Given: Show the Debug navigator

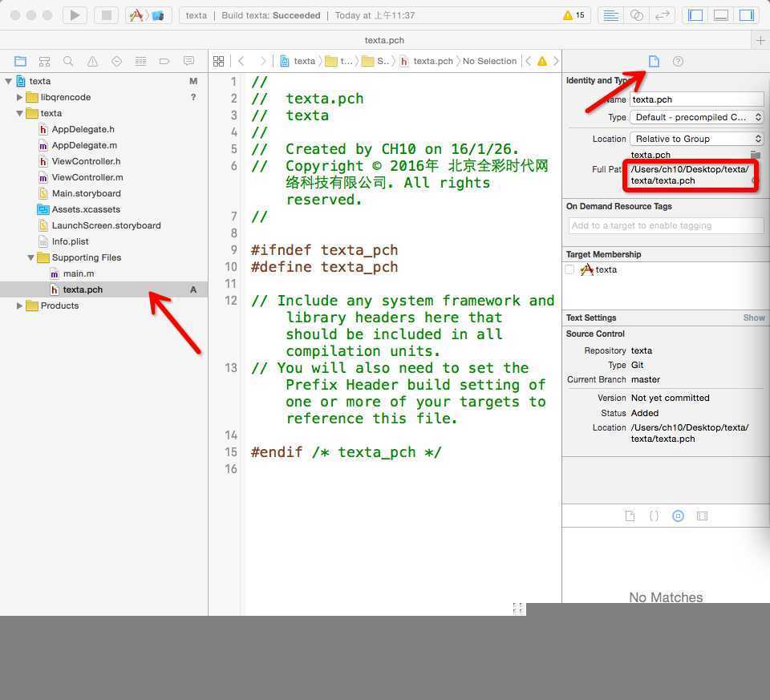Looking at the screenshot, I should [140, 62].
